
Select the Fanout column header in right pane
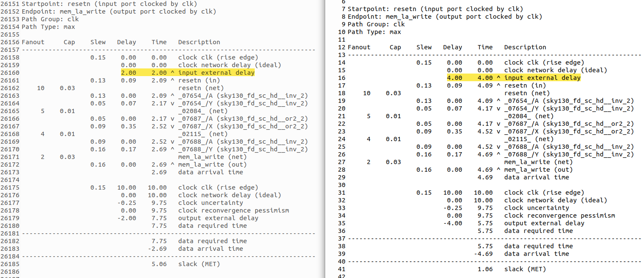(359, 47)
